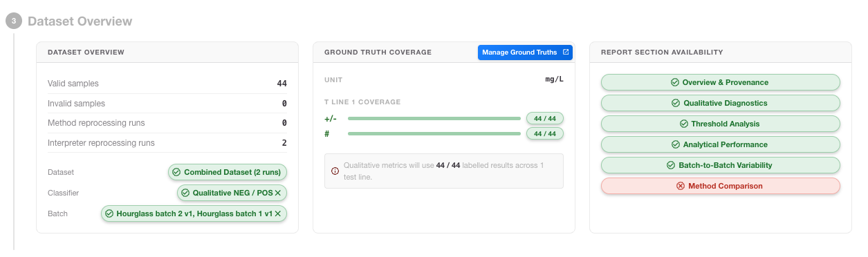Viewport: 868px width, 257px height.
Task: Click the Qualitative NEG / POS classifier chip
Action: pyautogui.click(x=232, y=193)
